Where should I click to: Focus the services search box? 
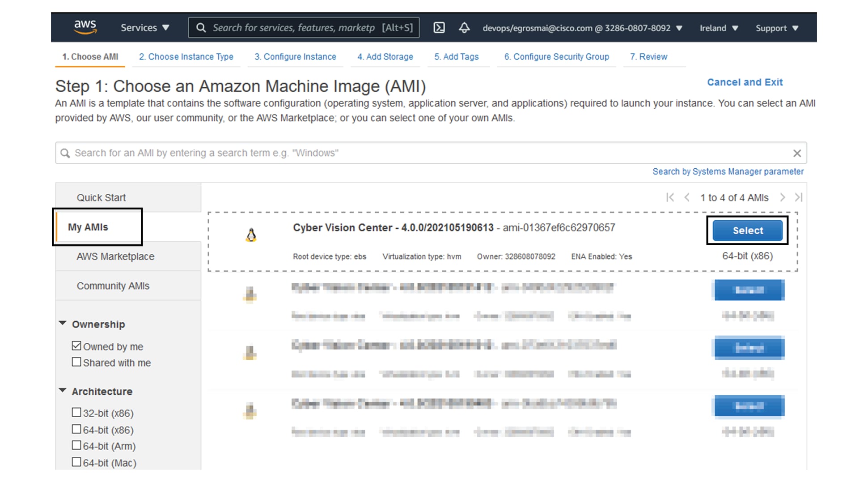pos(304,28)
